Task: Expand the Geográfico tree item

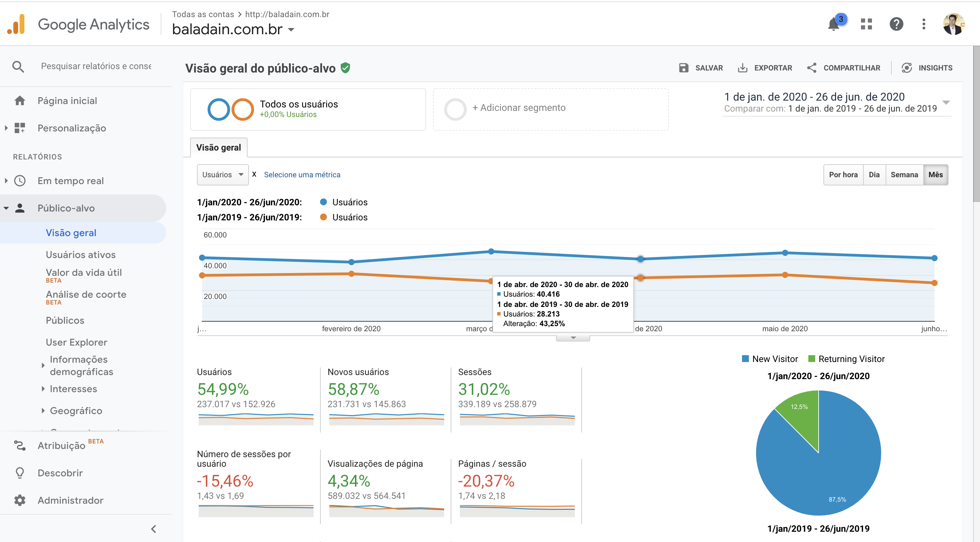Action: click(43, 411)
